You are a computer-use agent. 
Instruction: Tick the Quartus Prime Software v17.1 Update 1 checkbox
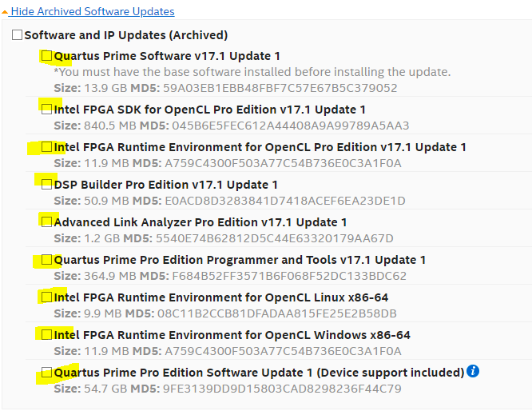point(47,56)
